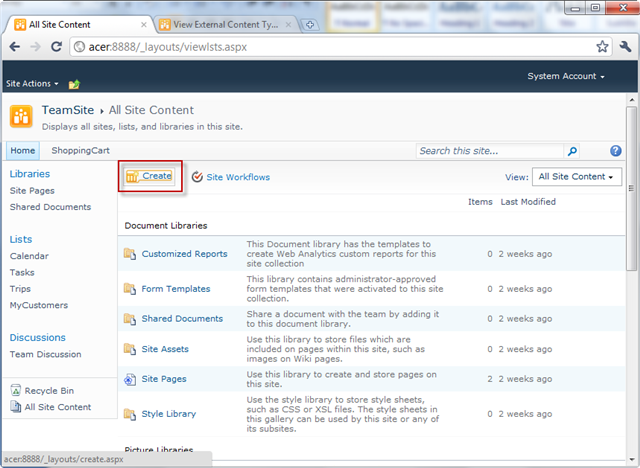Image resolution: width=640 pixels, height=468 pixels.
Task: Open Site Pages in the sidebar
Action: click(x=32, y=191)
